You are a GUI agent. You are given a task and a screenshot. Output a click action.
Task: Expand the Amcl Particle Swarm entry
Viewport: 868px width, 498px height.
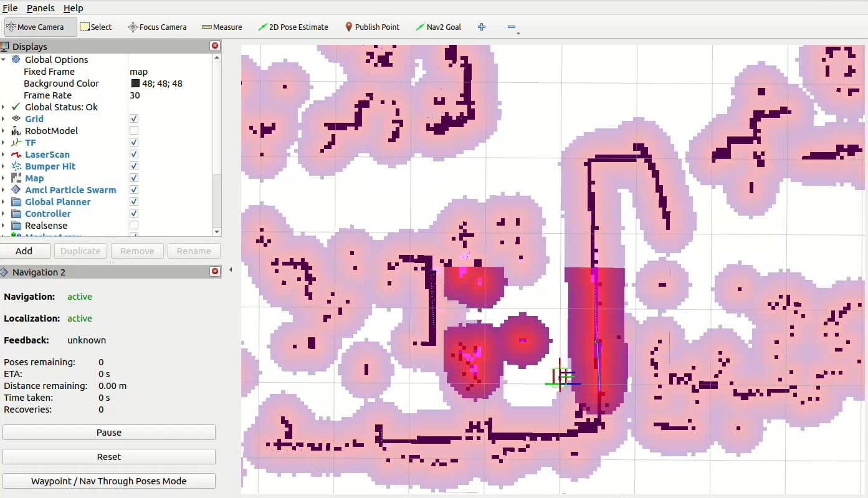click(4, 190)
